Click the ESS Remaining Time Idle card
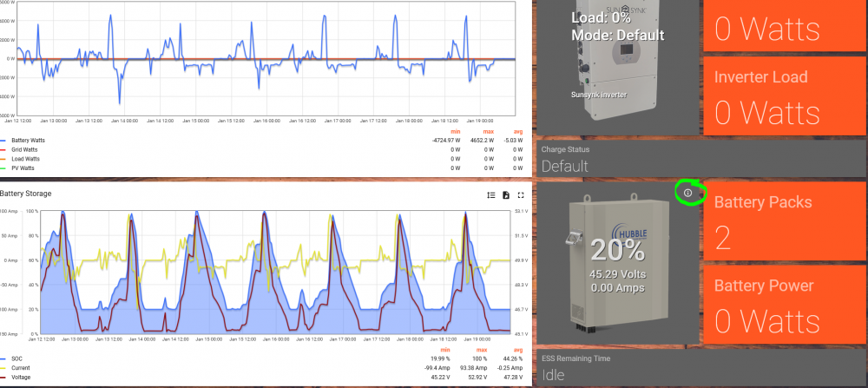Image resolution: width=868 pixels, height=388 pixels. (x=700, y=367)
